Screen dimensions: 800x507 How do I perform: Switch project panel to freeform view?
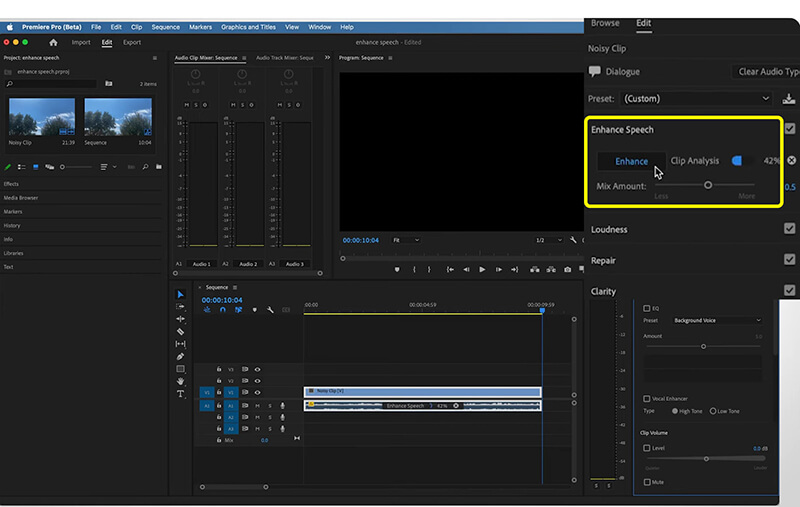(x=49, y=167)
